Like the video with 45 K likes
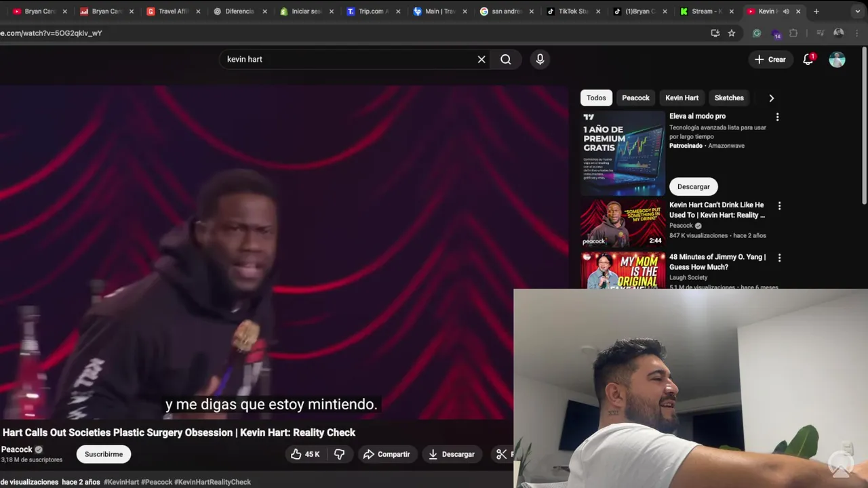This screenshot has height=488, width=868. coord(304,454)
